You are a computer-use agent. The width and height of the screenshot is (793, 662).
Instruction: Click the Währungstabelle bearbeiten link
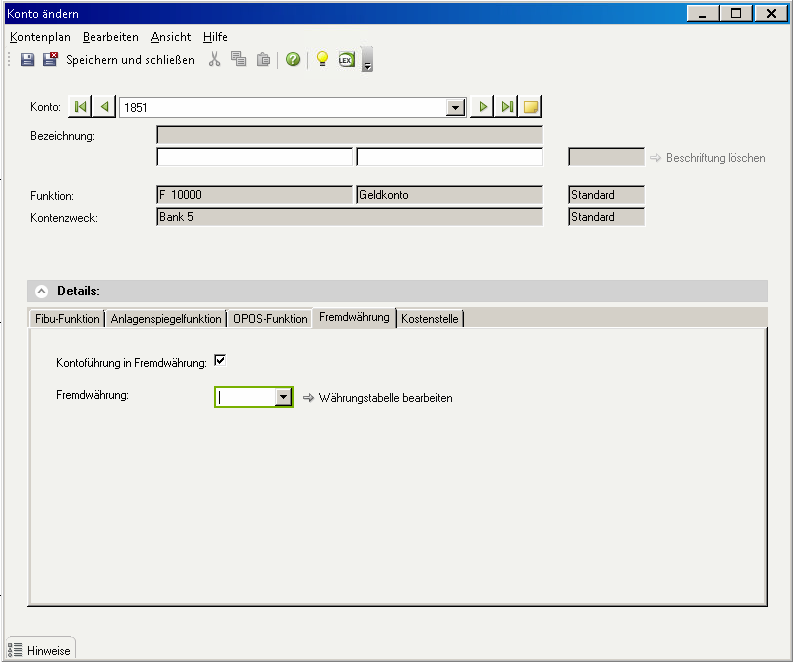pos(385,398)
